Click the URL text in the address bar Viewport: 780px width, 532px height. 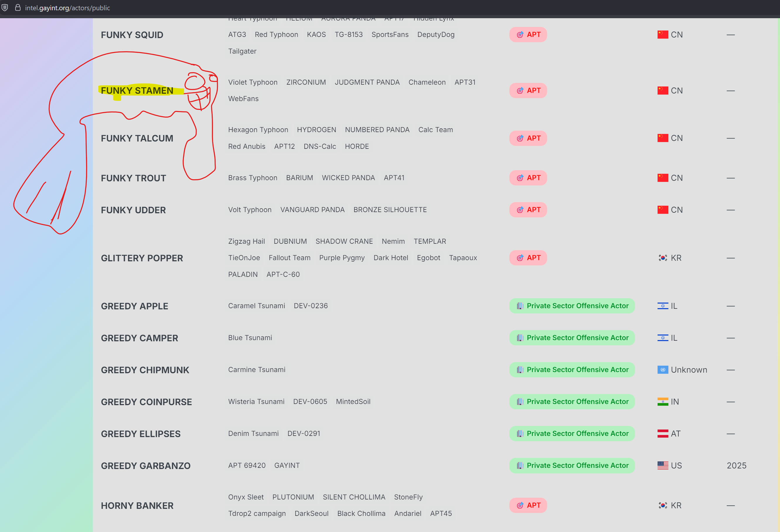(x=67, y=8)
